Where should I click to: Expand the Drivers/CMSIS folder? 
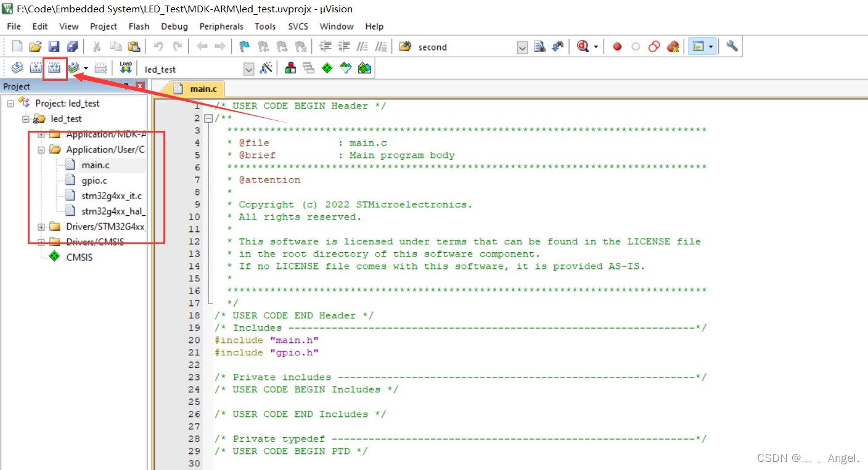click(x=41, y=242)
